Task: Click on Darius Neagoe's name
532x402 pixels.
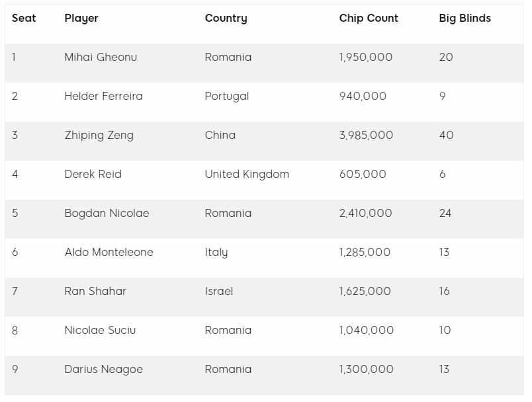Action: click(103, 370)
